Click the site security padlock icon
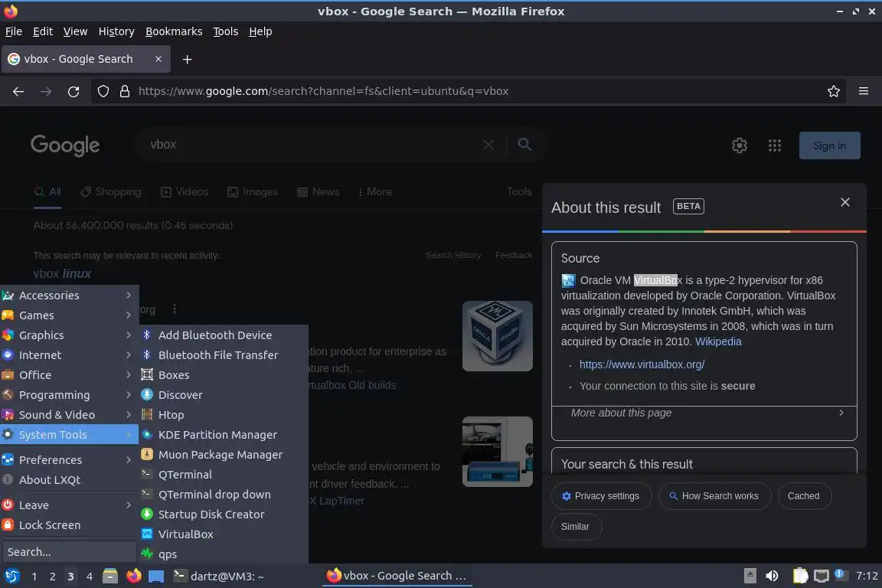 pos(125,91)
